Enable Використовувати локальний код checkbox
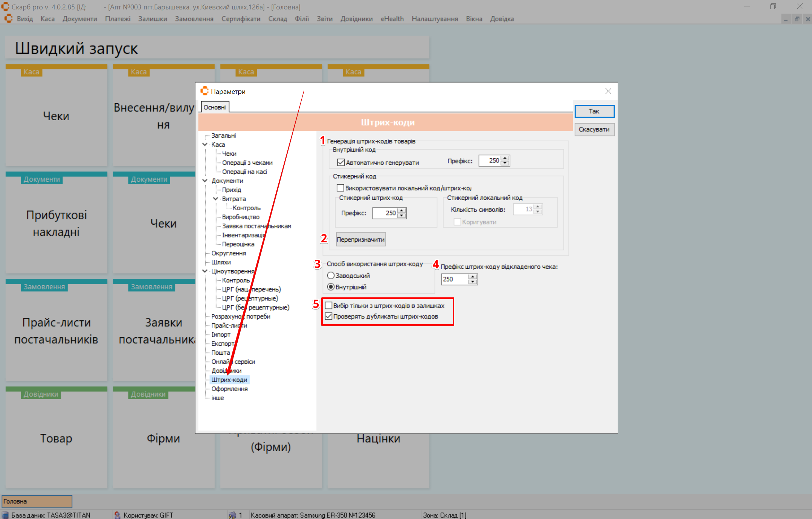812x519 pixels. pos(340,188)
